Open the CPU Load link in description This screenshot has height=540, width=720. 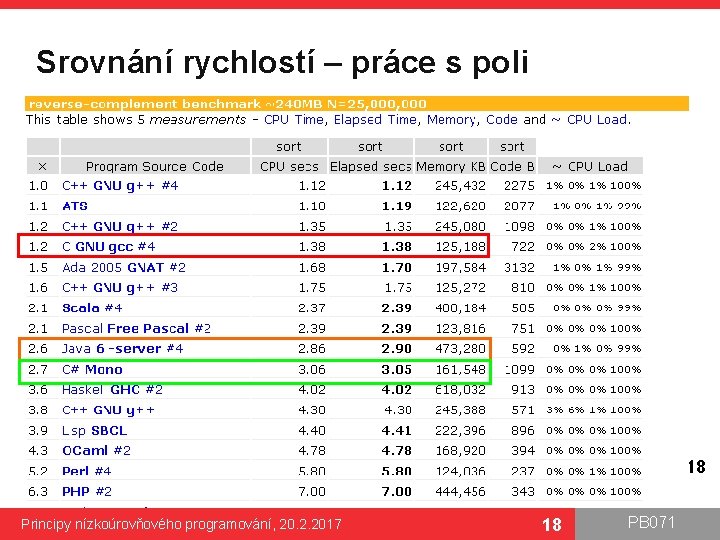pos(597,120)
